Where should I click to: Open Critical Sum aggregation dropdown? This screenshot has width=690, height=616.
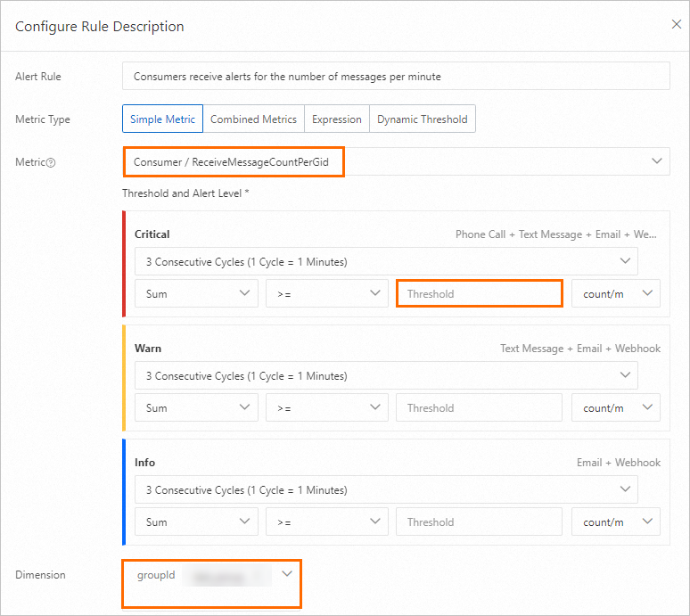196,294
